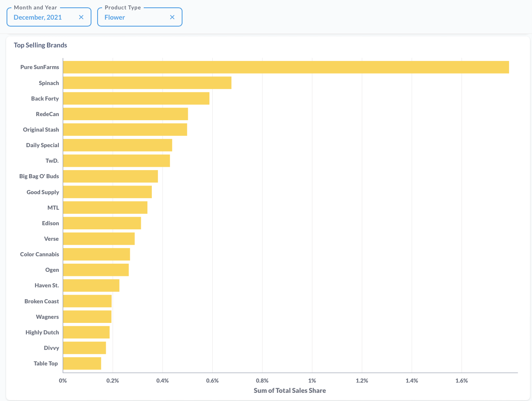The image size is (532, 401).
Task: Select the Table Top bar
Action: pyautogui.click(x=82, y=363)
